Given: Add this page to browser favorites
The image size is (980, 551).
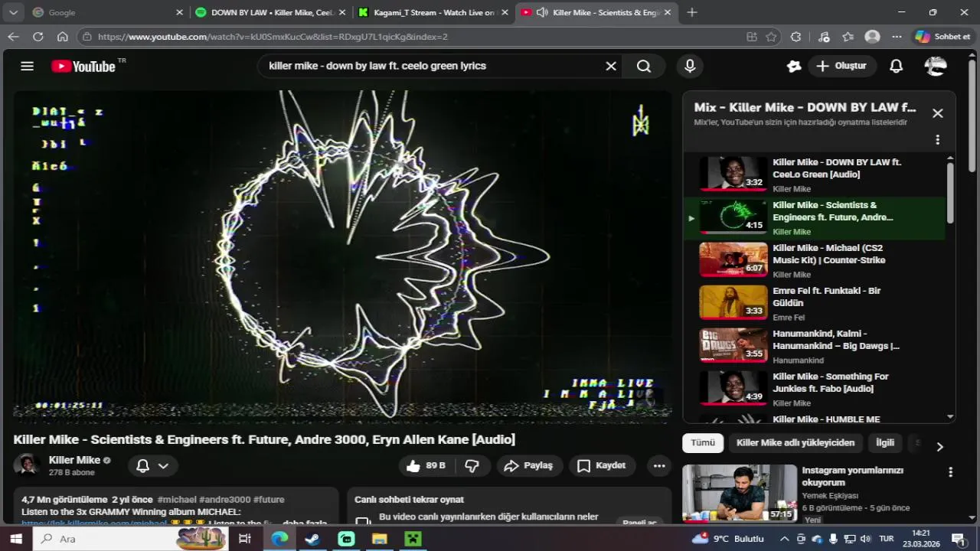Looking at the screenshot, I should (x=771, y=36).
